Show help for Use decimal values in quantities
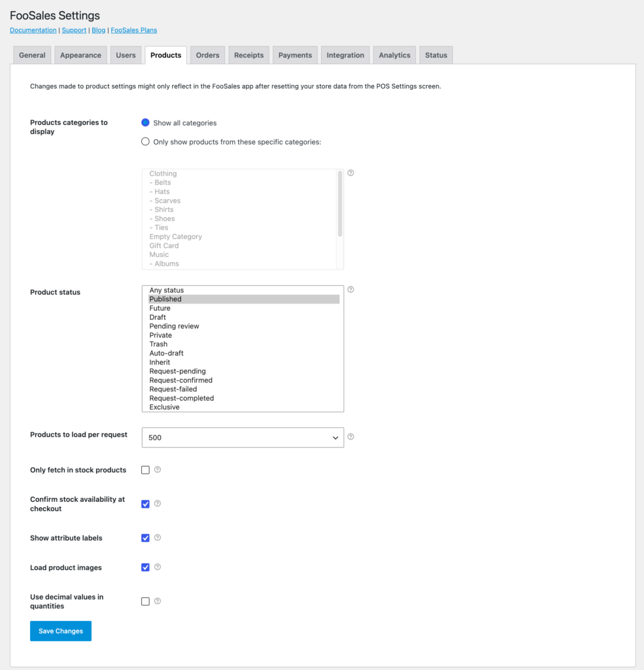Viewport: 644px width, 670px height. tap(158, 601)
